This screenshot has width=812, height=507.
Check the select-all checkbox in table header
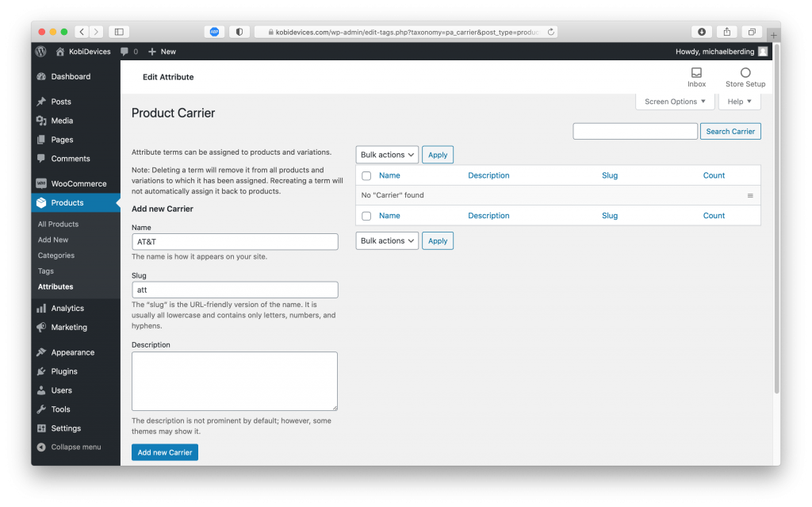[x=366, y=175]
